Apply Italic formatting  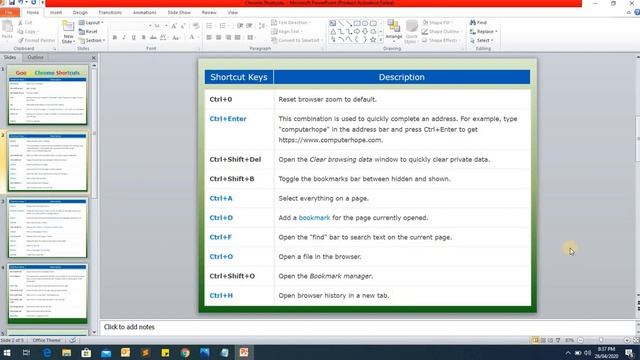click(124, 38)
